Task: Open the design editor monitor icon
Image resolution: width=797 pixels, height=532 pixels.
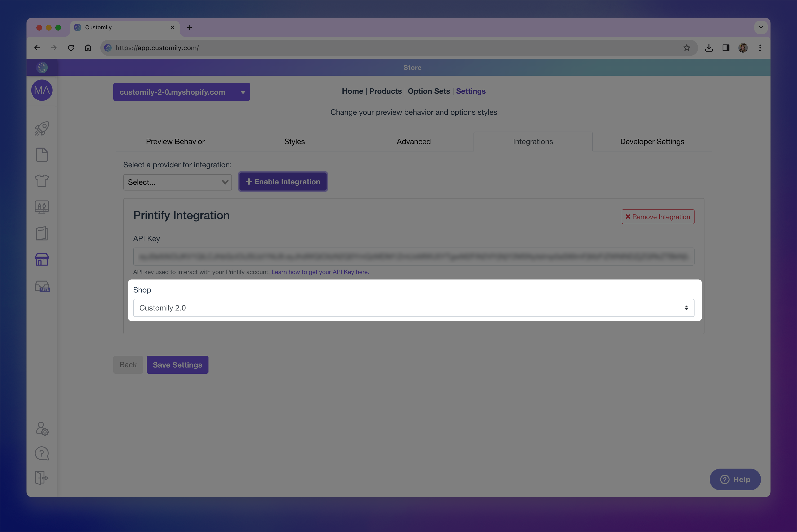Action: (x=41, y=207)
